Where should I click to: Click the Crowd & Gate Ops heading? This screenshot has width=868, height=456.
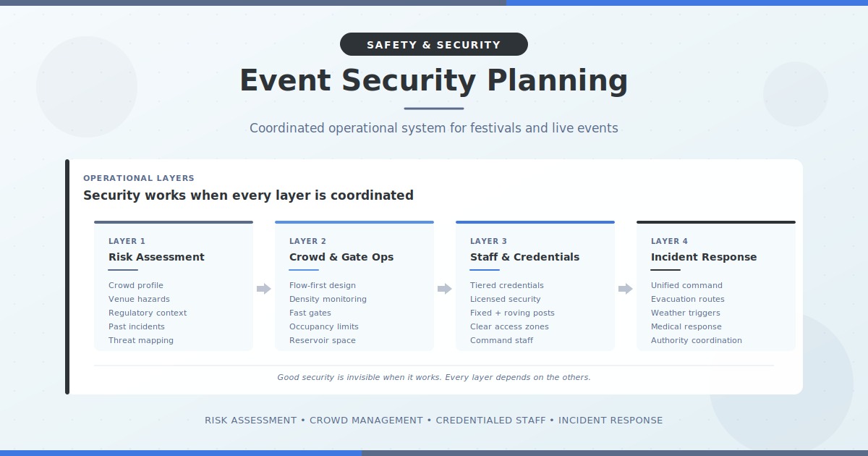pos(341,257)
